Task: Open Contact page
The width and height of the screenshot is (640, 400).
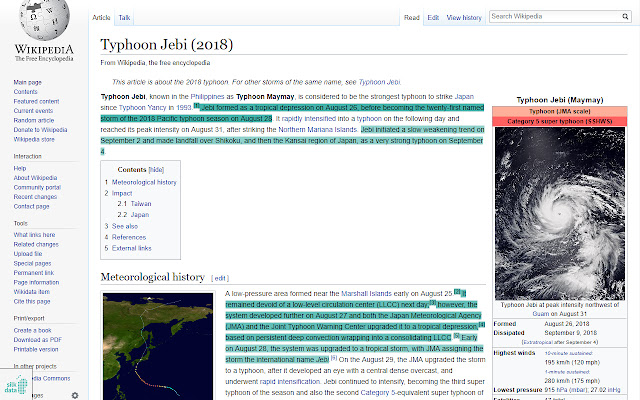Action: (31, 206)
